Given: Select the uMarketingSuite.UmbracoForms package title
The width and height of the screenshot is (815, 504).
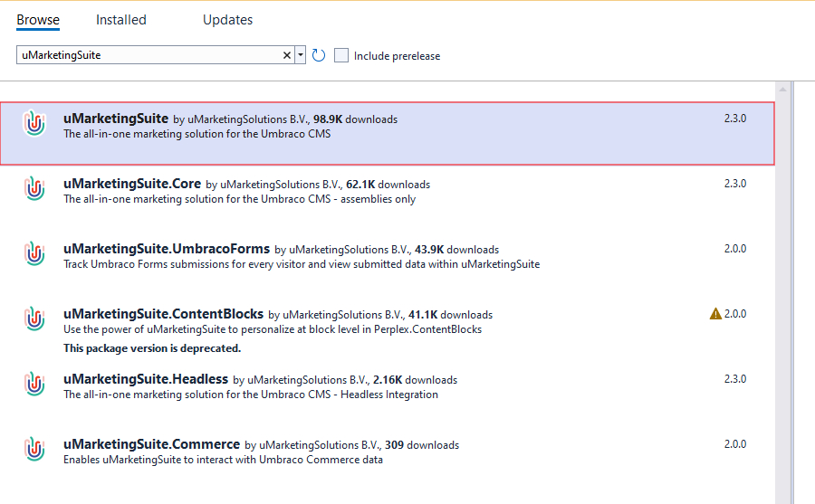Looking at the screenshot, I should coord(167,249).
